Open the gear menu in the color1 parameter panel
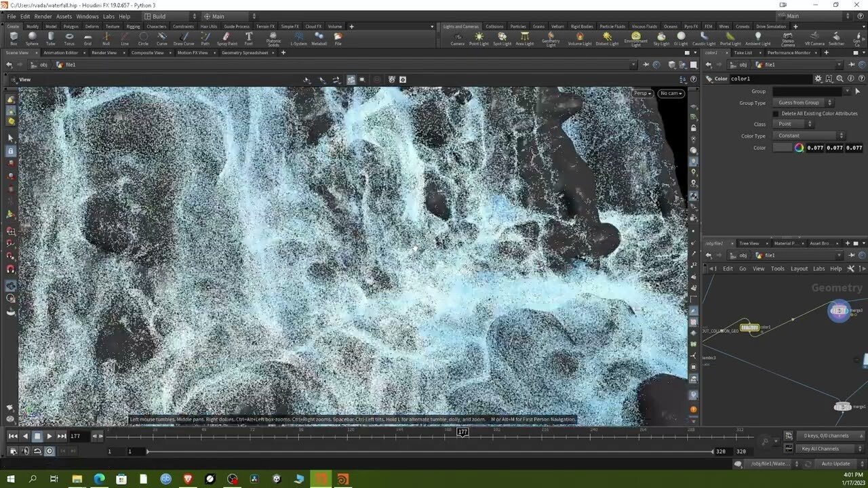This screenshot has height=488, width=868. 818,79
